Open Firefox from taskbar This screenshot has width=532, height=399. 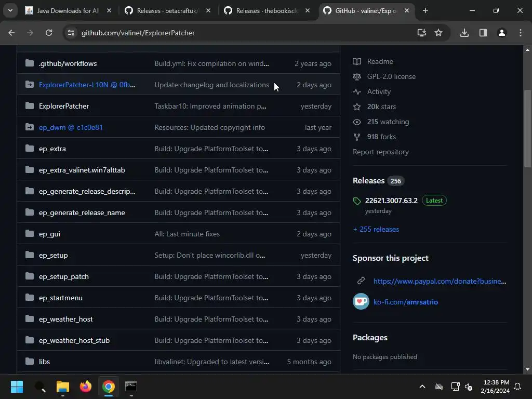pyautogui.click(x=86, y=387)
